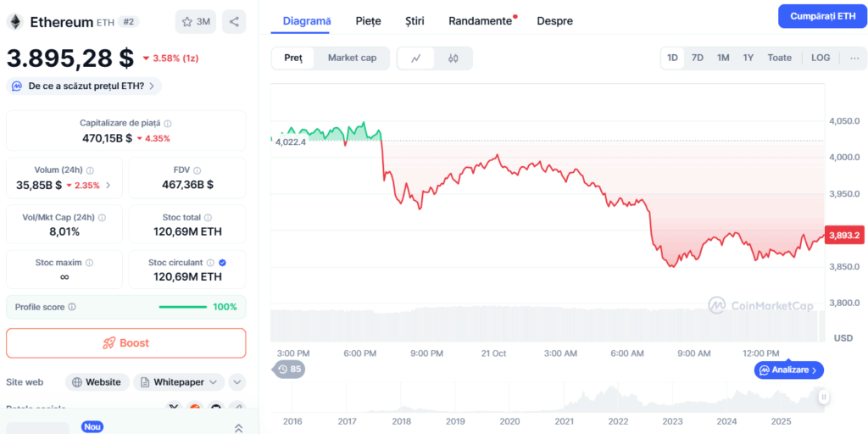The width and height of the screenshot is (868, 434).
Task: Open more chart options three-dots menu
Action: pyautogui.click(x=854, y=58)
